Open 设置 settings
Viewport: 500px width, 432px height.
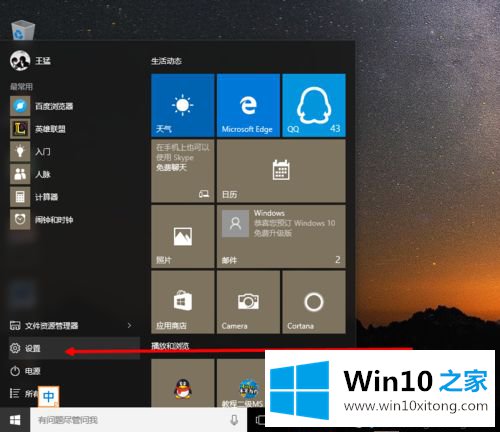click(74, 348)
